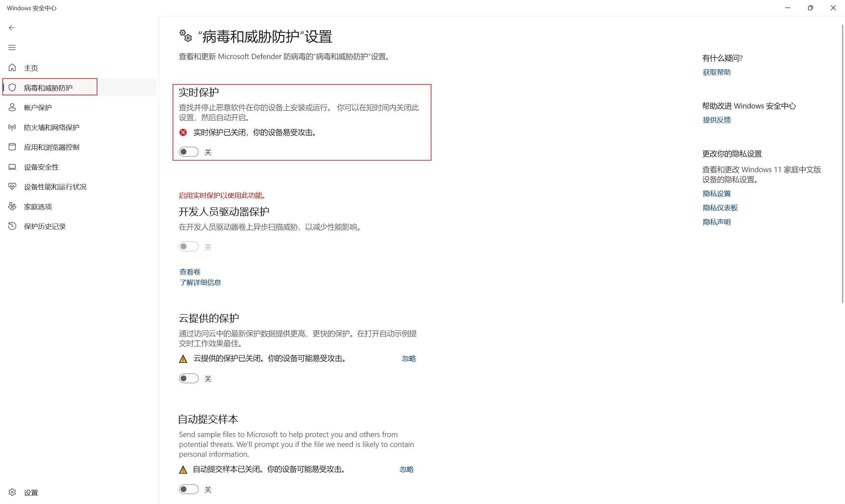
Task: Open 设置 at the sidebar bottom
Action: (x=80, y=492)
